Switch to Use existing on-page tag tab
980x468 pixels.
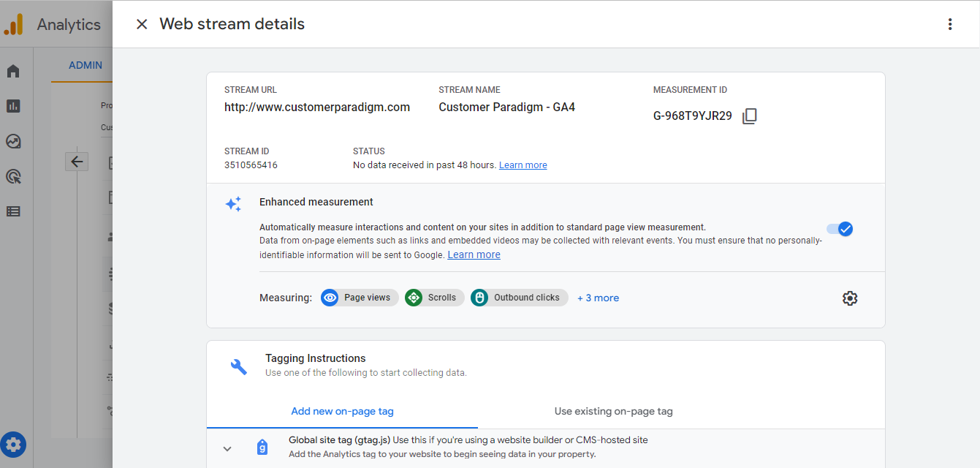click(x=613, y=411)
